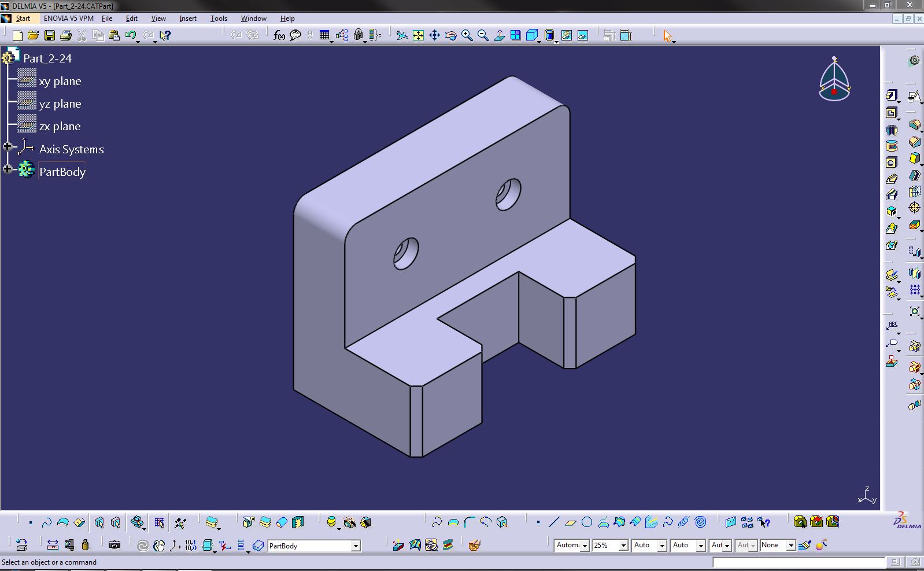Select the Part_2-24 root tree node

click(47, 58)
